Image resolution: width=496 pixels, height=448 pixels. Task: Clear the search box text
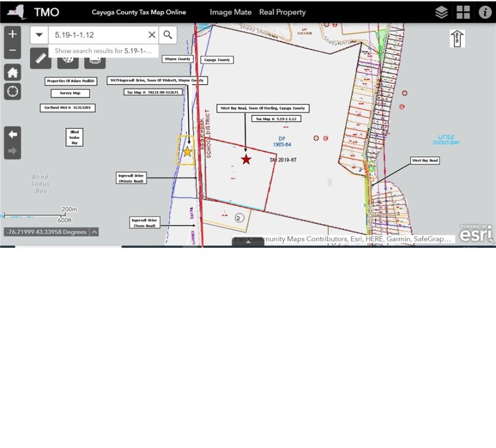pos(152,35)
